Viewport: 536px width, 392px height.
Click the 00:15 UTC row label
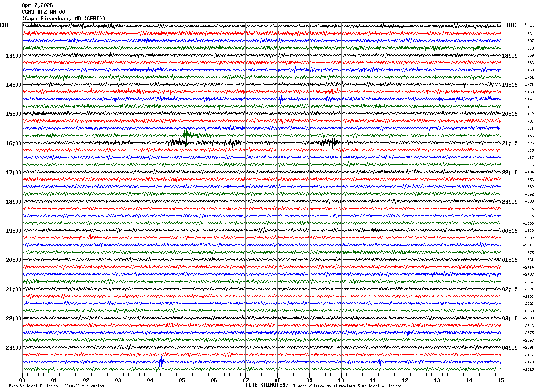click(x=510, y=231)
